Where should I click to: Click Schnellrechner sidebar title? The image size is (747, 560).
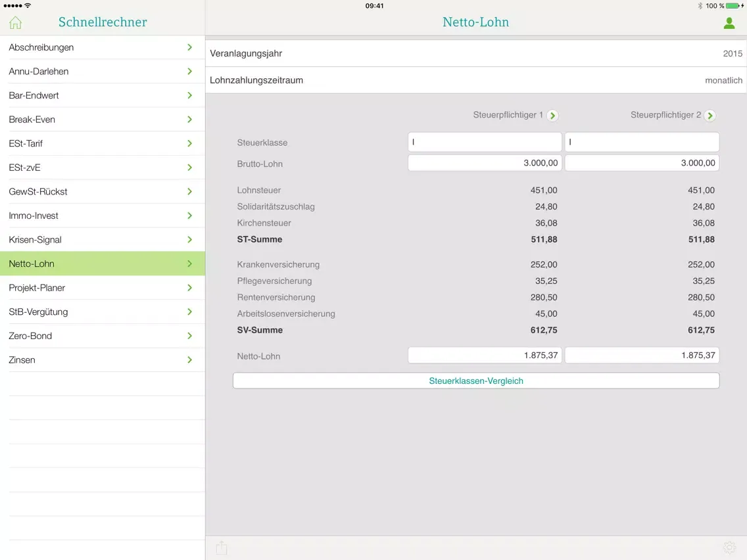coord(103,22)
